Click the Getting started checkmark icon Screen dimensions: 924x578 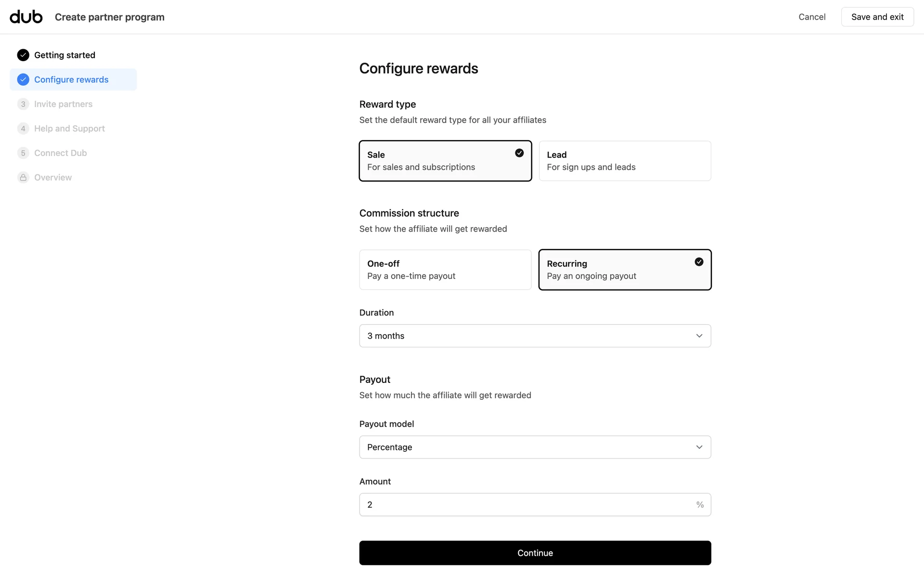tap(23, 55)
